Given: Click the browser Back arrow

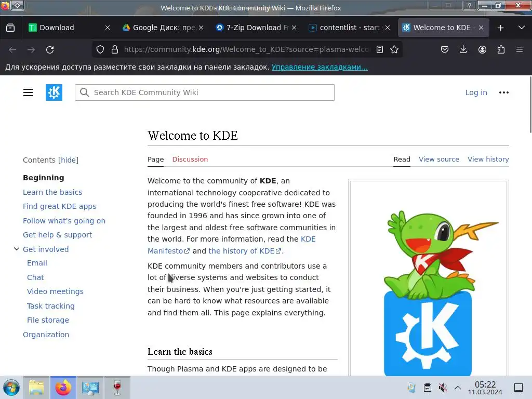Looking at the screenshot, I should pos(12,50).
